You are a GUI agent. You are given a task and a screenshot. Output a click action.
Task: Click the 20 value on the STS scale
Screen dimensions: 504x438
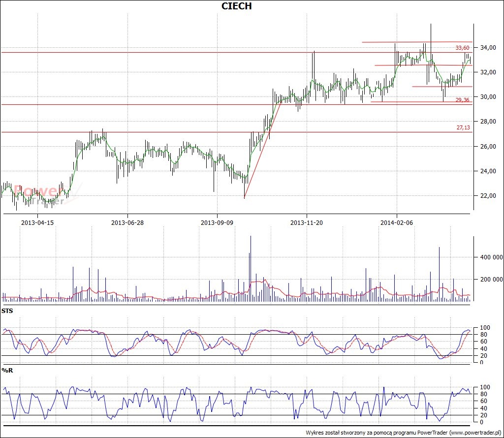tap(483, 356)
